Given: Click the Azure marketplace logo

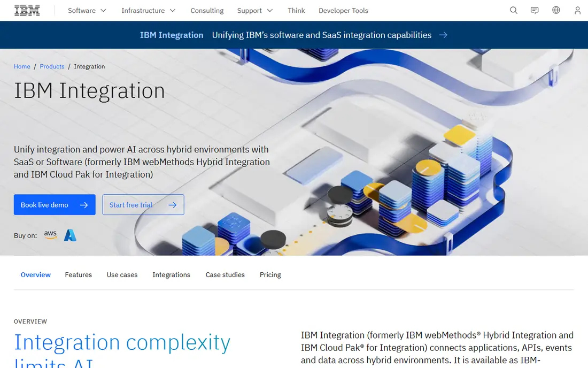Looking at the screenshot, I should [x=70, y=235].
